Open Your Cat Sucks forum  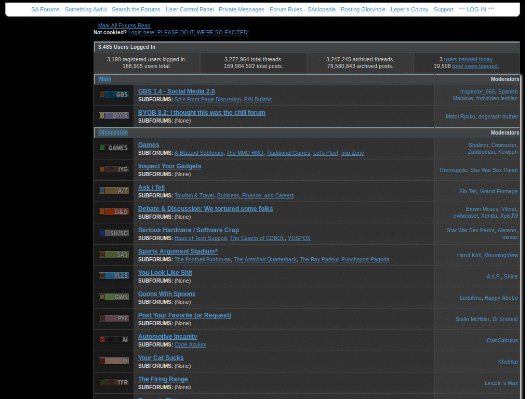click(x=161, y=358)
